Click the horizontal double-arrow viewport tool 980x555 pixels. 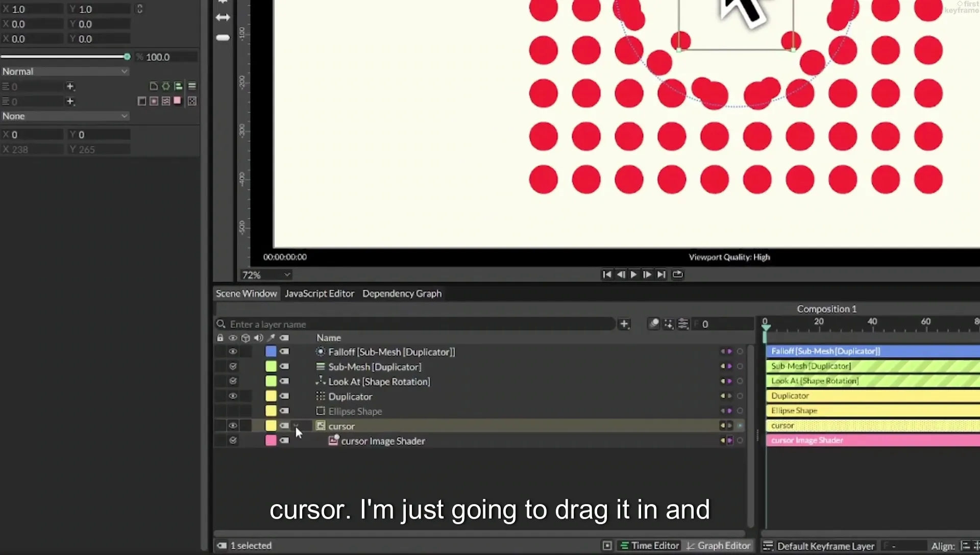click(223, 17)
